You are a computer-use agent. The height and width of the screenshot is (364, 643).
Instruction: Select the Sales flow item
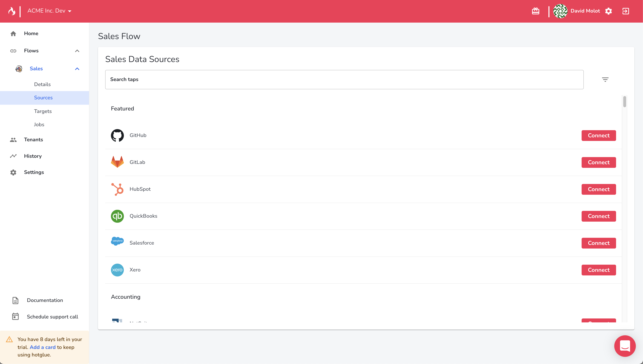36,68
